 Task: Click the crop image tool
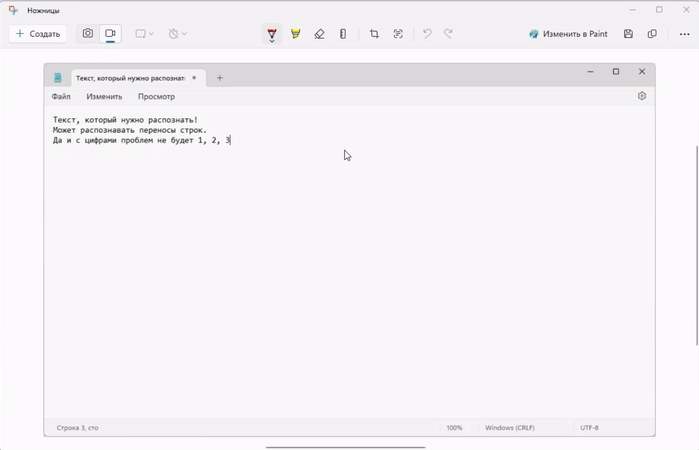(374, 34)
